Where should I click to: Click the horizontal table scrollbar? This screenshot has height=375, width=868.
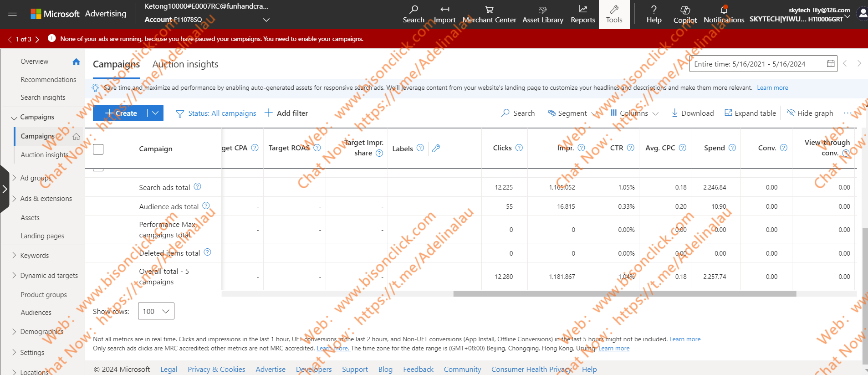[x=625, y=294]
